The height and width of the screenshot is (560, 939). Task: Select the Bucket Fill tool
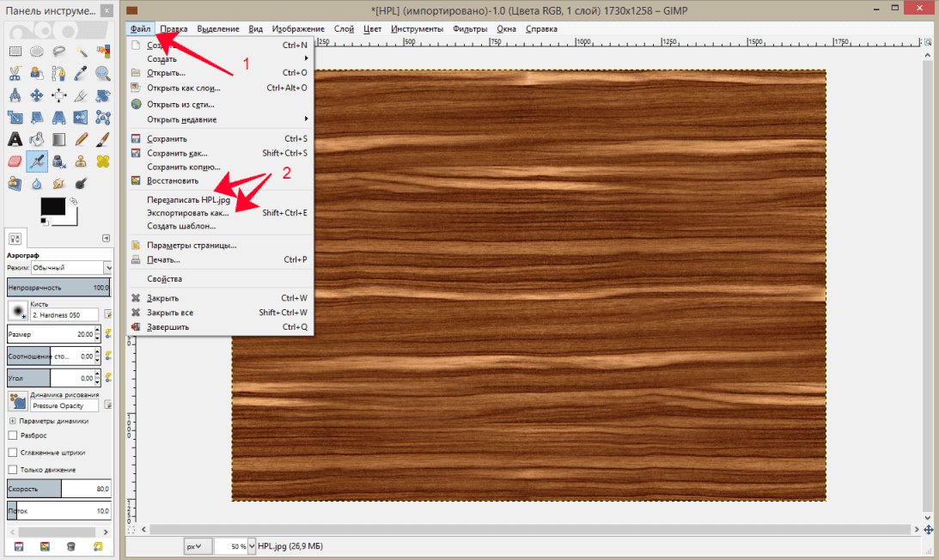click(x=37, y=139)
